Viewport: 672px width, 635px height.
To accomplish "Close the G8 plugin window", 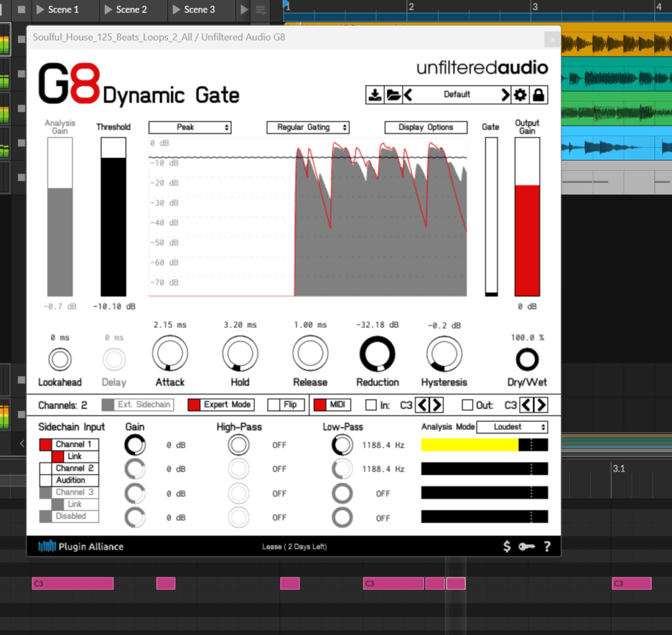I will (x=552, y=40).
